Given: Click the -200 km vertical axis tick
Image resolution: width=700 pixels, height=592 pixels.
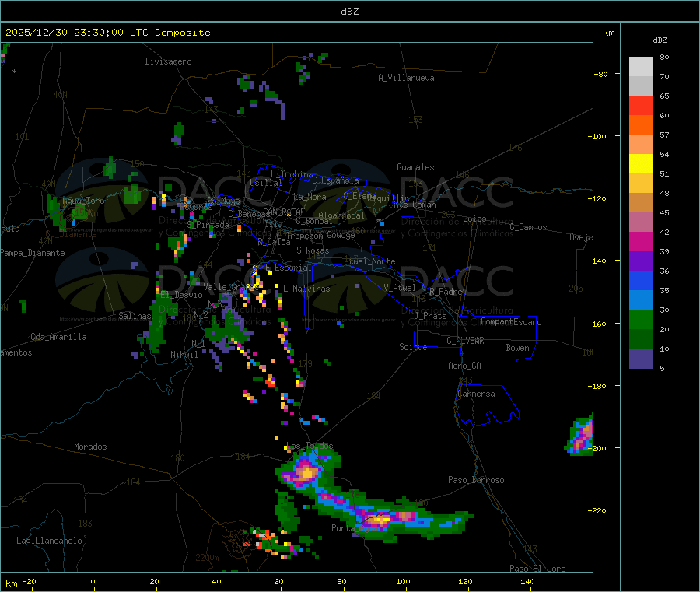Looking at the screenshot, I should pos(599,448).
